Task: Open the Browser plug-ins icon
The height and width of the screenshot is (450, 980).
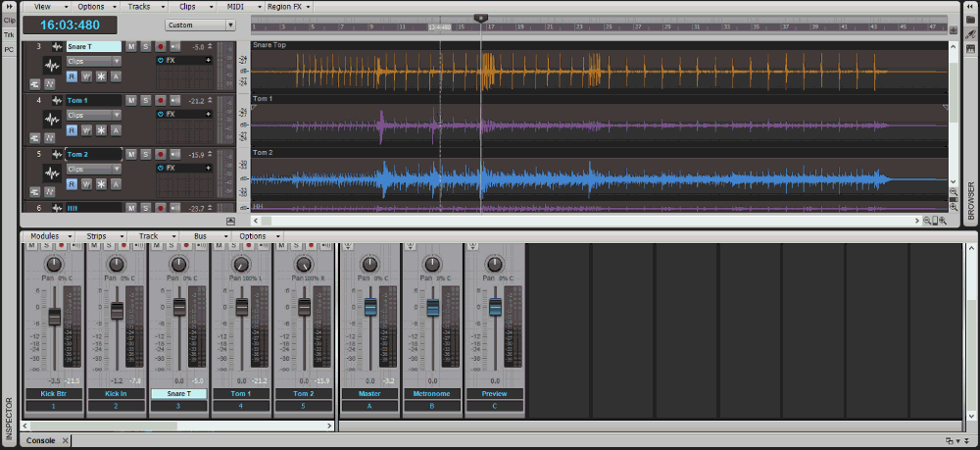Action: pyautogui.click(x=970, y=34)
